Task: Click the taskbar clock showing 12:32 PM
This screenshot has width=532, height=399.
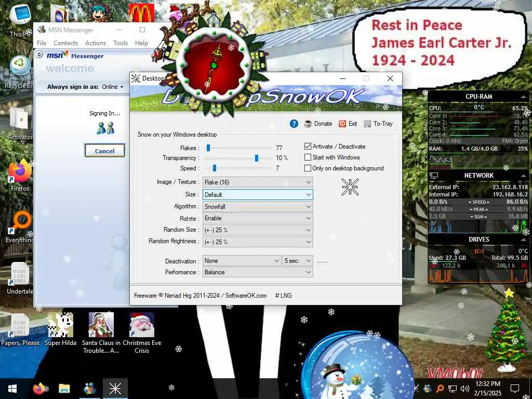Action: [x=487, y=389]
